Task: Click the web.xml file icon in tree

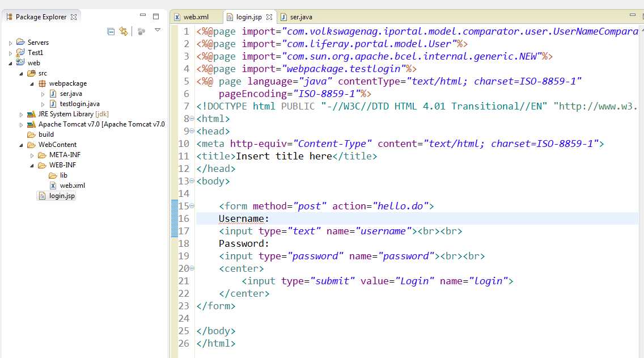Action: pos(53,186)
